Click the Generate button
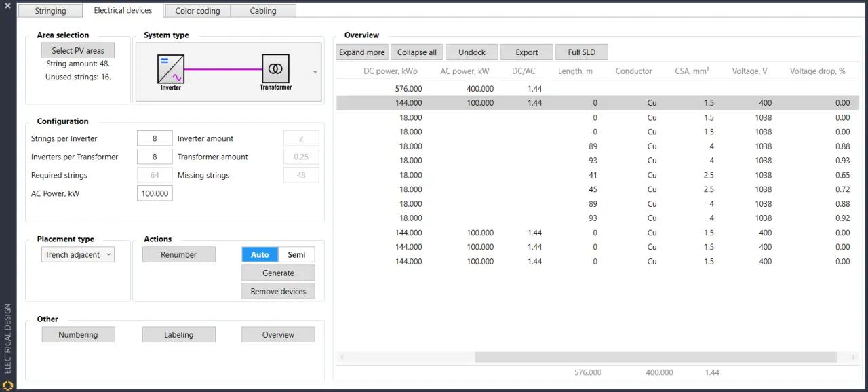 pyautogui.click(x=278, y=273)
